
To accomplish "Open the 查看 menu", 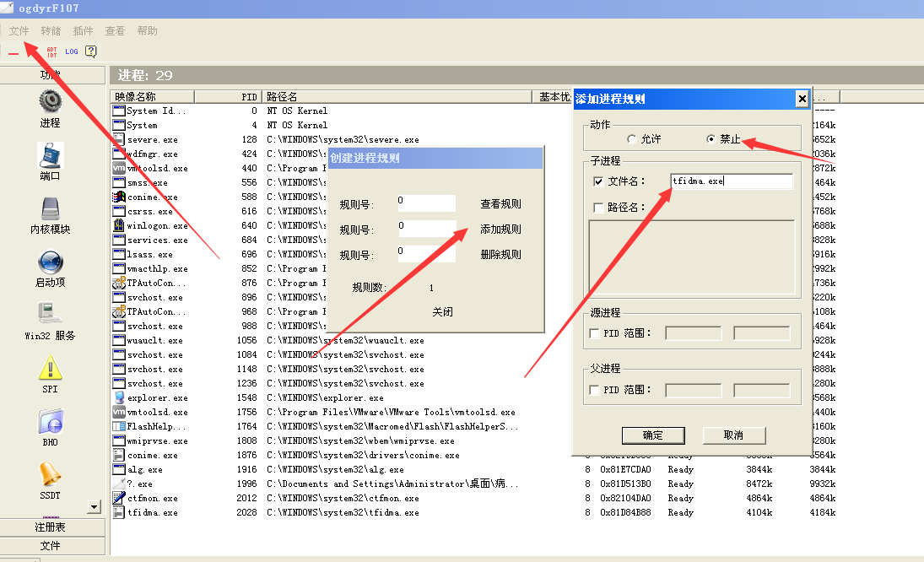I will pyautogui.click(x=114, y=30).
